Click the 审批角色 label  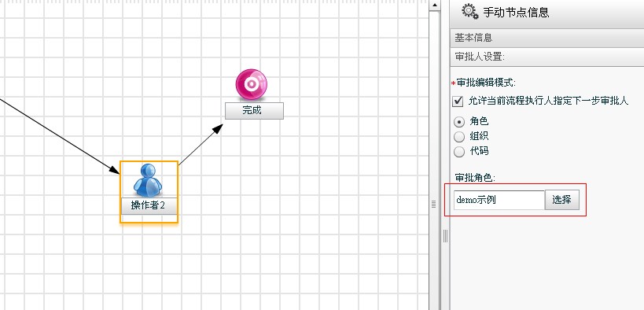tap(475, 177)
